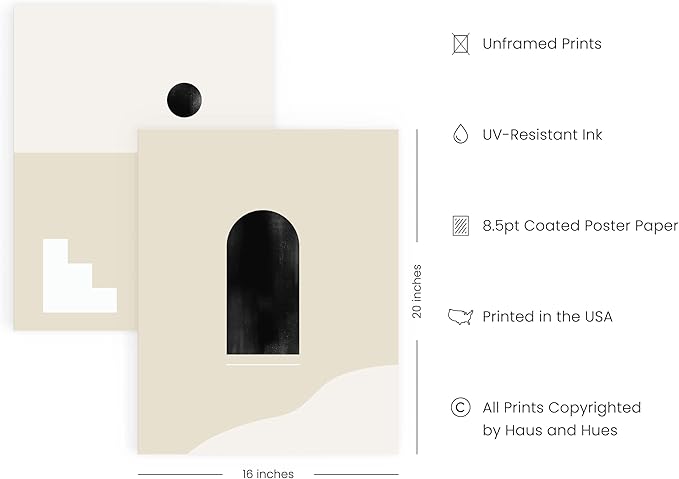
Task: Click the "by Haus and Hues" text
Action: (549, 431)
